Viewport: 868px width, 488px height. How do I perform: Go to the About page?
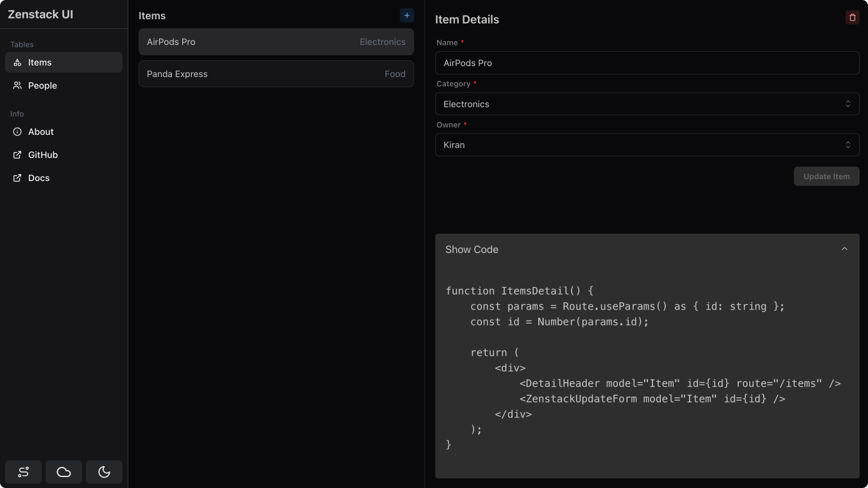(x=41, y=132)
